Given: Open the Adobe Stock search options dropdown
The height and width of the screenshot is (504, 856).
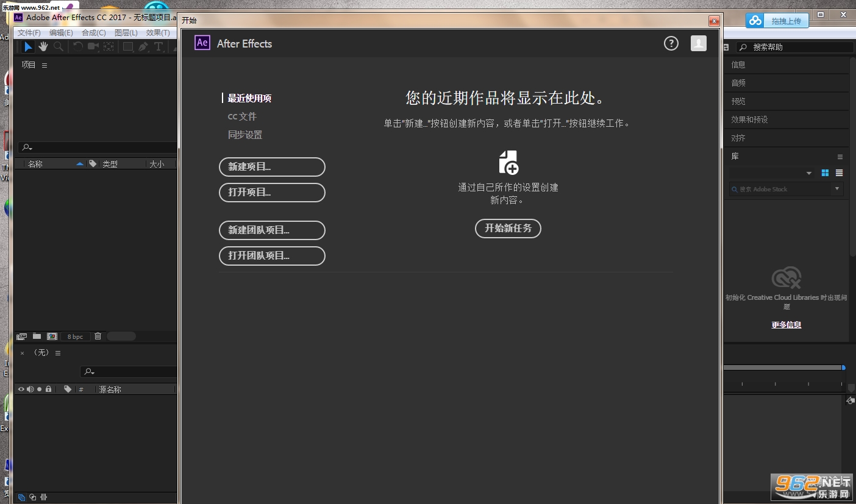Looking at the screenshot, I should (837, 189).
